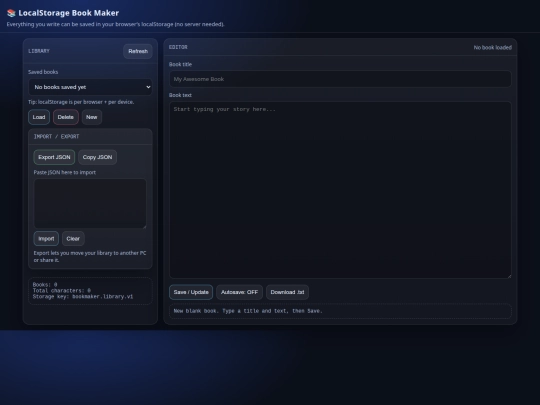Image resolution: width=540 pixels, height=405 pixels.
Task: Download book as .txt
Action: [x=287, y=292]
